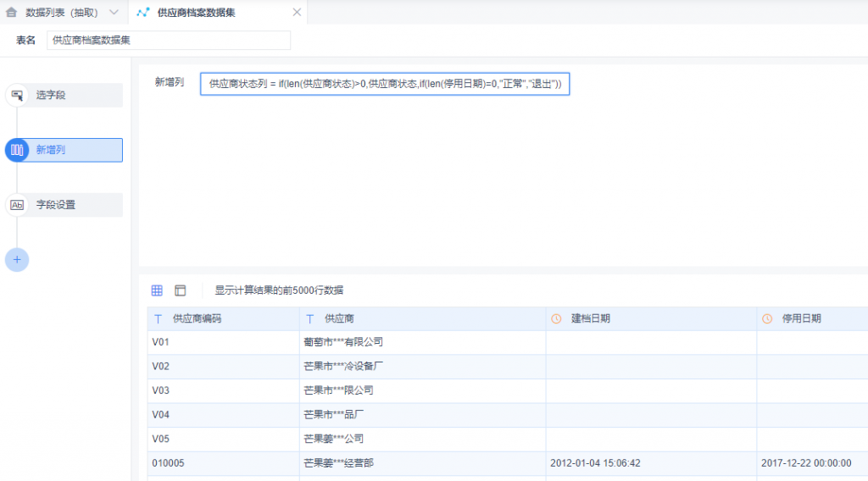Screen dimensions: 868x481
Task: Click text type icon of 供应商 column
Action: click(310, 319)
